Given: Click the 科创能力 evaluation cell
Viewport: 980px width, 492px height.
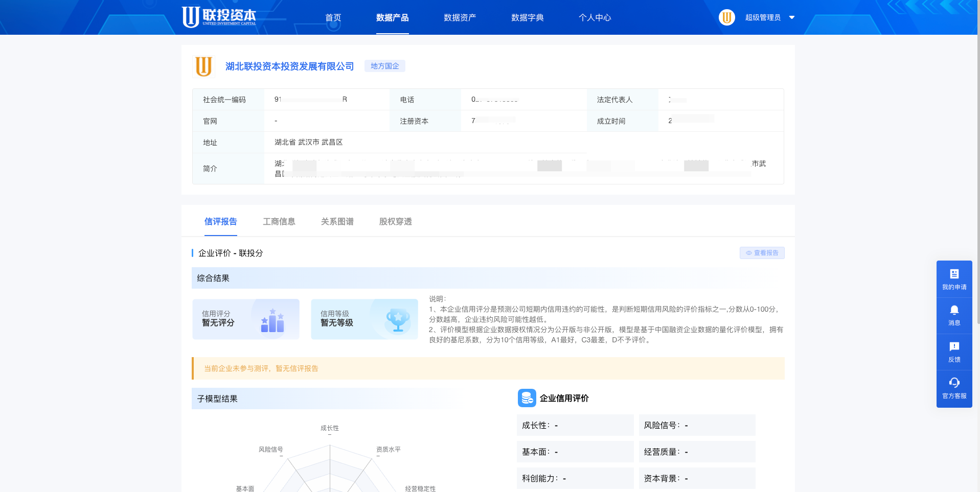Looking at the screenshot, I should click(575, 478).
